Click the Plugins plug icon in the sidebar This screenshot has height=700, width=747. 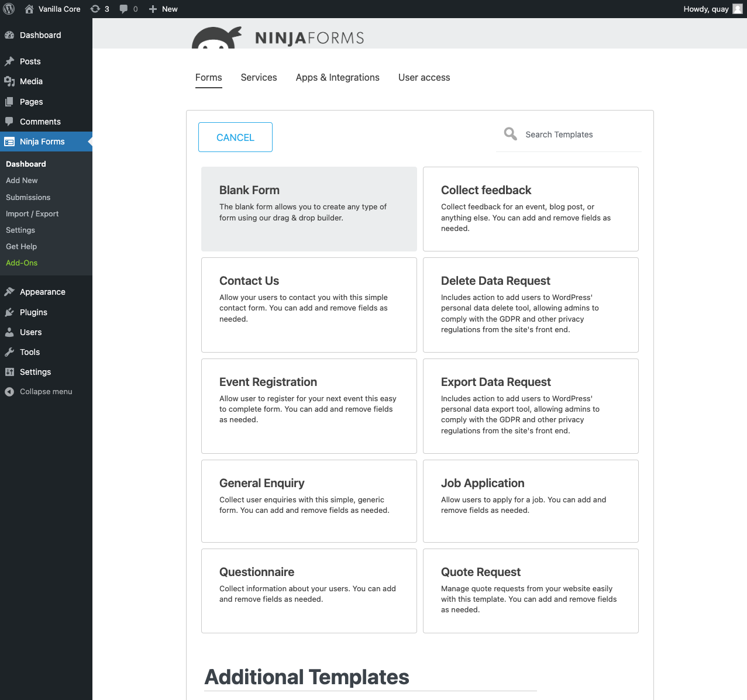click(x=10, y=312)
